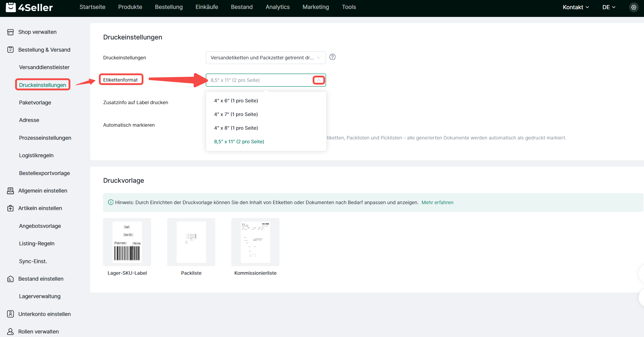Click the Rollen verwalten person icon
This screenshot has height=337, width=644.
[10, 331]
